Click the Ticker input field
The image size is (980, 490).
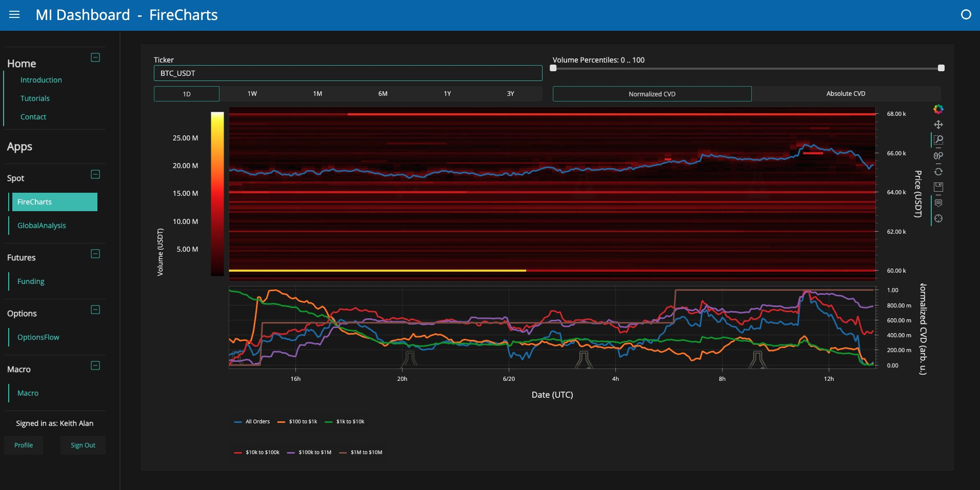click(x=348, y=73)
